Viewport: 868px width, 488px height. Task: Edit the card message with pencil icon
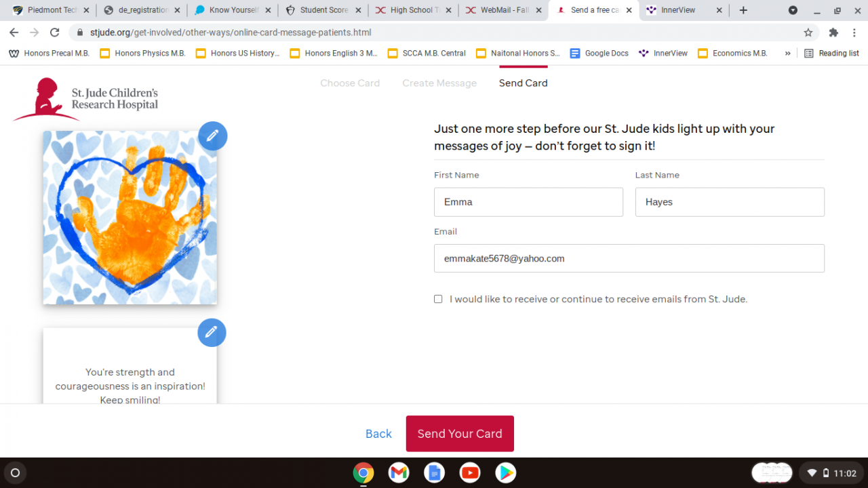[x=212, y=332]
